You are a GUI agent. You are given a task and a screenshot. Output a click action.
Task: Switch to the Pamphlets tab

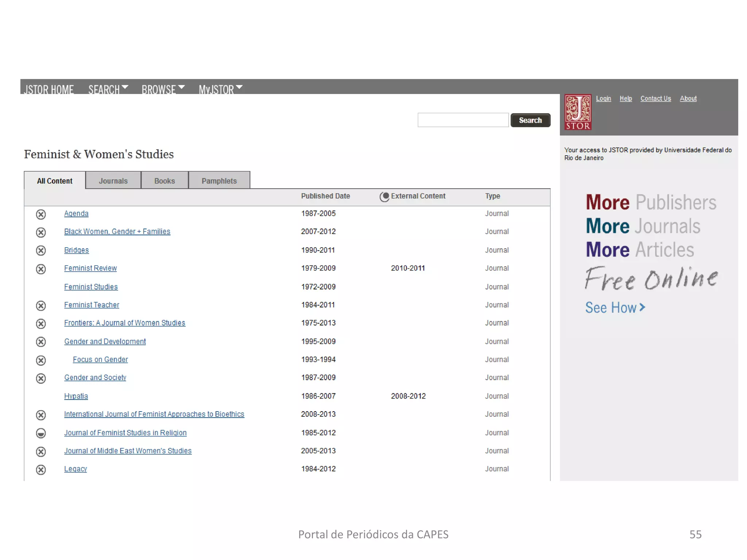click(x=219, y=181)
